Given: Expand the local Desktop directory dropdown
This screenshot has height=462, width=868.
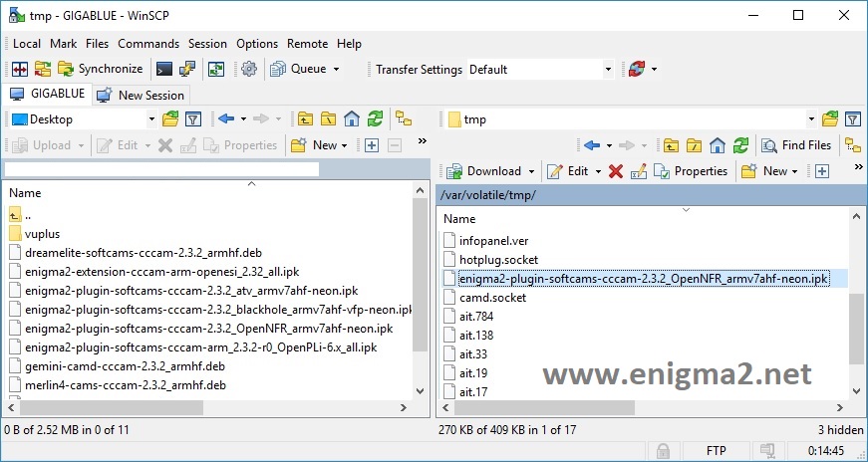Looking at the screenshot, I should [x=151, y=118].
